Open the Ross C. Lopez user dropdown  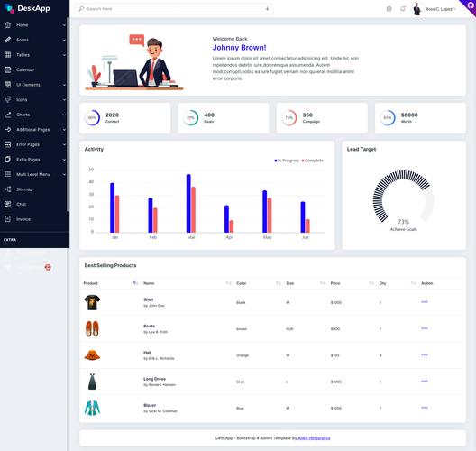pos(435,9)
